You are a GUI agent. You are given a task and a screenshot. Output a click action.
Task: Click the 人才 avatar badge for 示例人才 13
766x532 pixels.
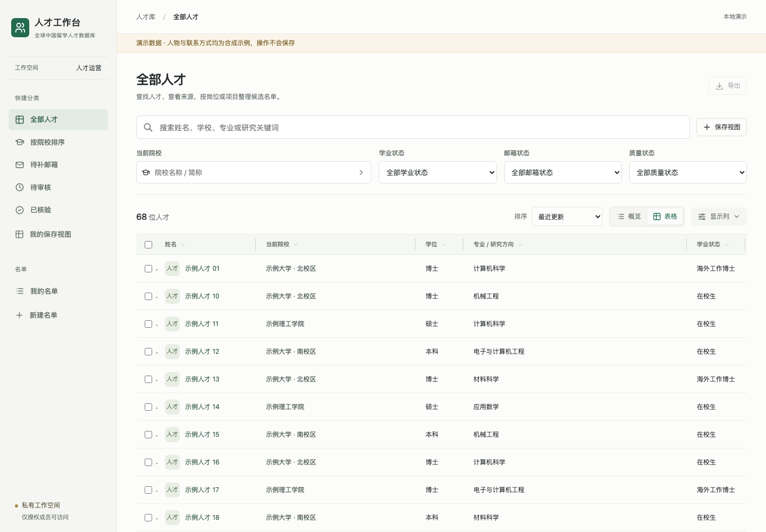coord(172,379)
